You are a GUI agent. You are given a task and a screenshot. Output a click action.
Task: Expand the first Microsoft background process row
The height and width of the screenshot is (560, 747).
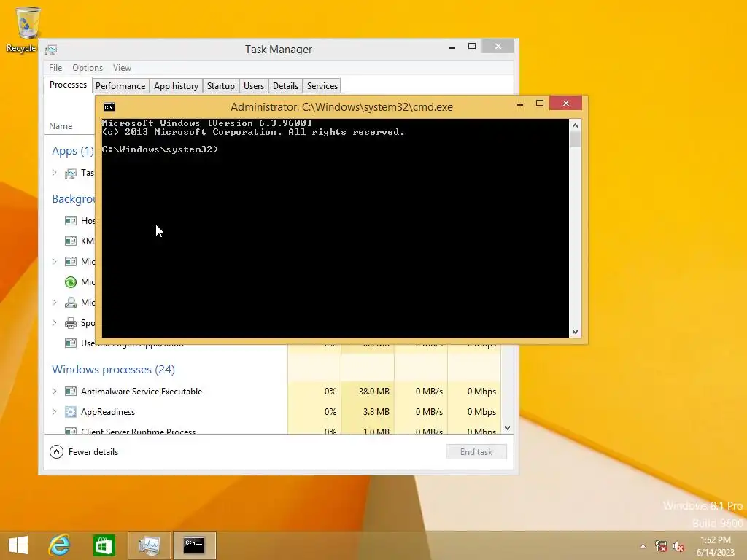tap(54, 262)
